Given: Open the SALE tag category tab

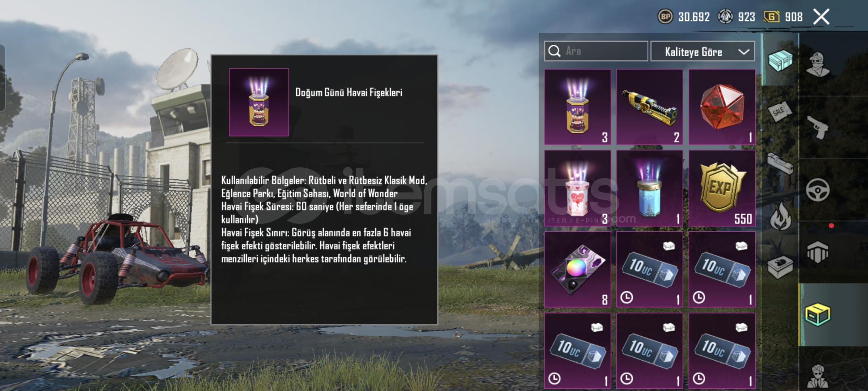Looking at the screenshot, I should (780, 112).
